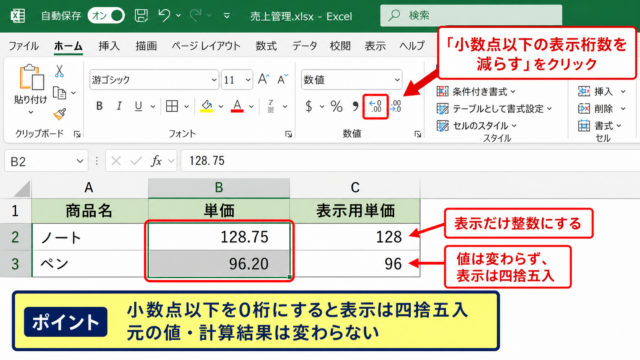Open the Name Box B2 dropdown
The image size is (640, 360).
[80, 161]
